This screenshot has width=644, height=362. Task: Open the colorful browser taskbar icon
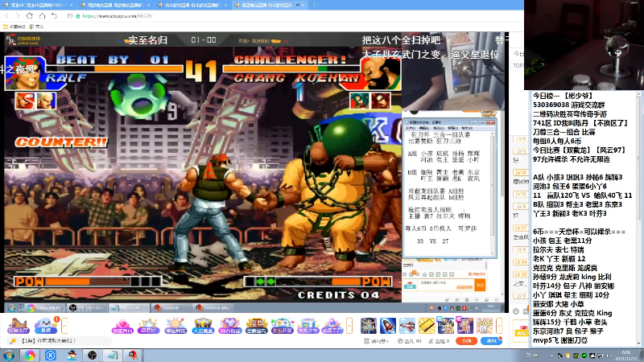[x=30, y=355]
